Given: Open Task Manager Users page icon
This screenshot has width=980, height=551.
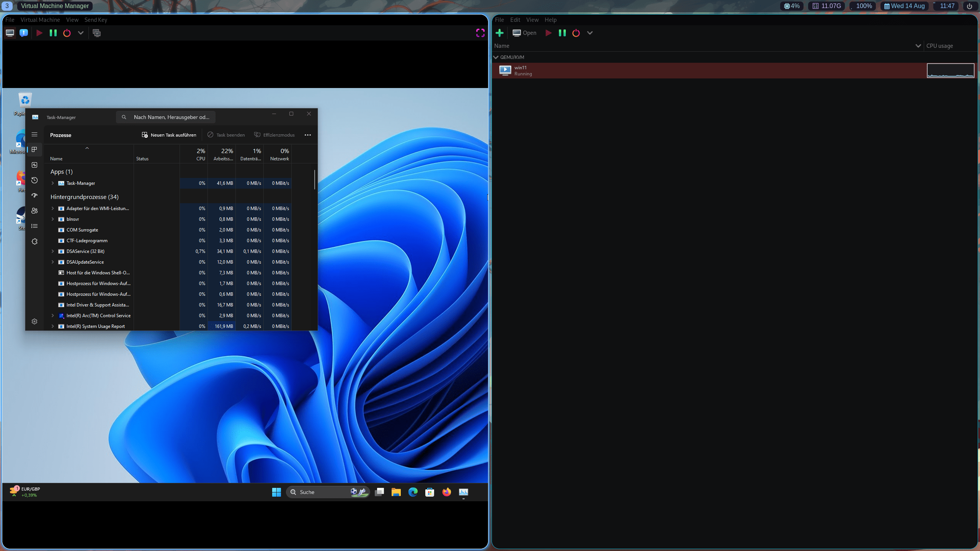Looking at the screenshot, I should pyautogui.click(x=34, y=211).
